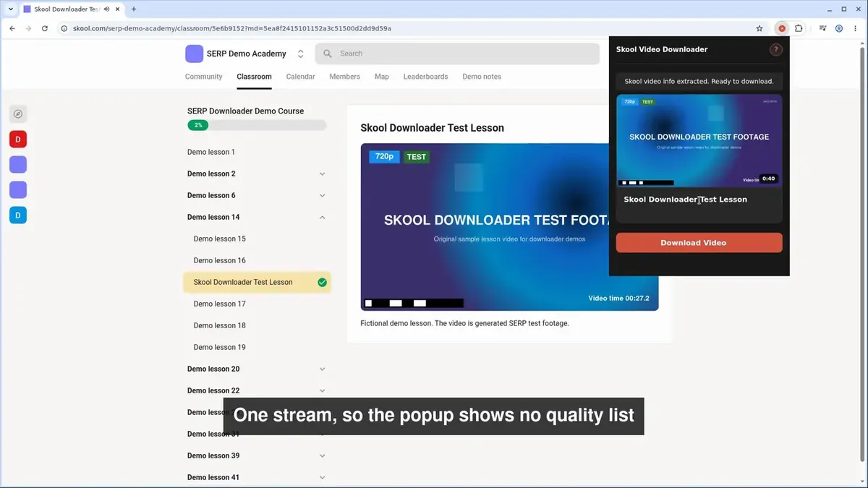Screen dimensions: 868x488
Task: Click the Skool Downloader Test Lesson heading
Action: pos(432,128)
